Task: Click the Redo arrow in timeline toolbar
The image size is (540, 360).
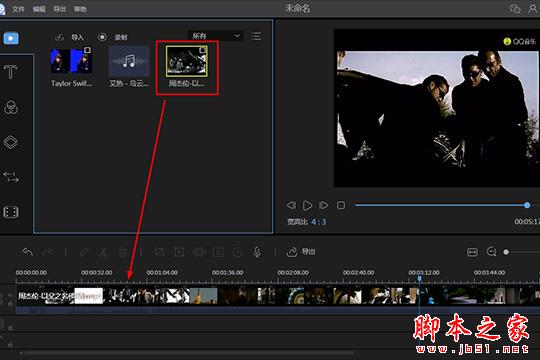Action: point(48,252)
